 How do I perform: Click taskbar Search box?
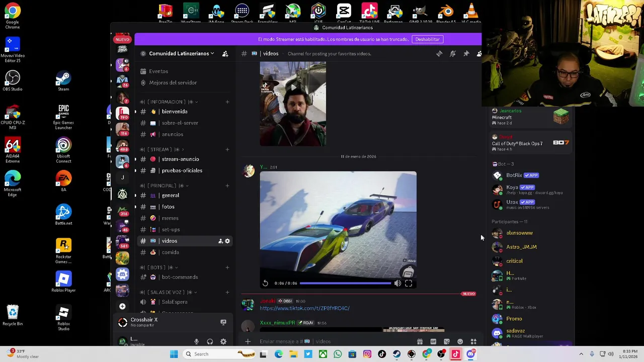point(218,354)
